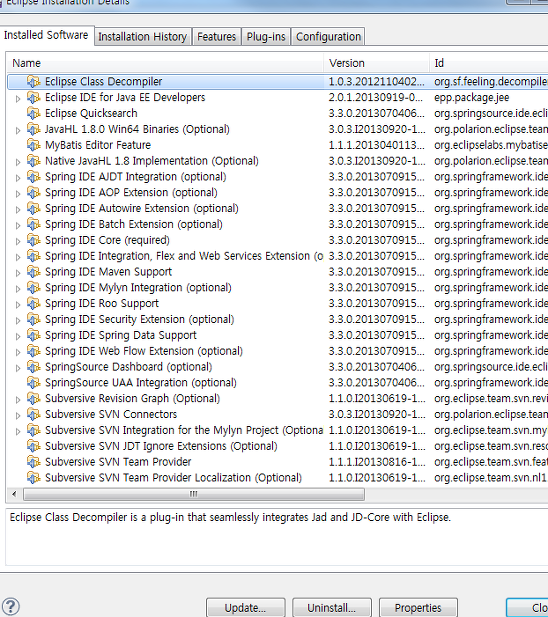Expand Spring IDE Roo Support node
This screenshot has width=548, height=617.
click(x=18, y=305)
